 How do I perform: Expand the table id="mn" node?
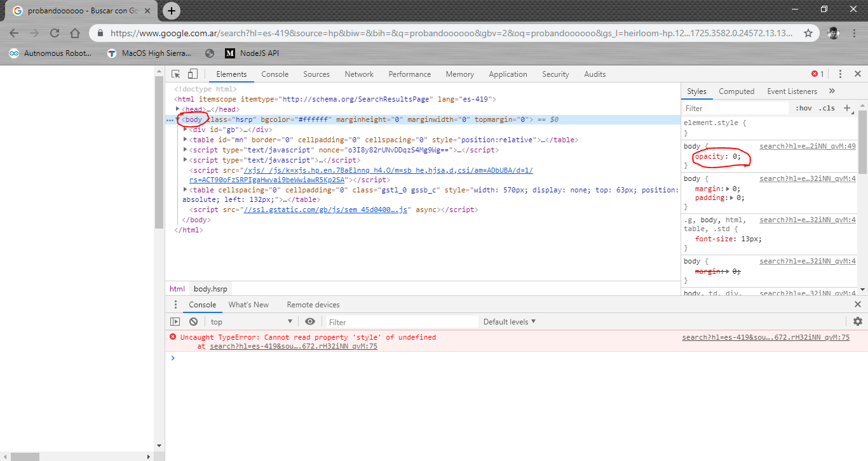click(186, 140)
